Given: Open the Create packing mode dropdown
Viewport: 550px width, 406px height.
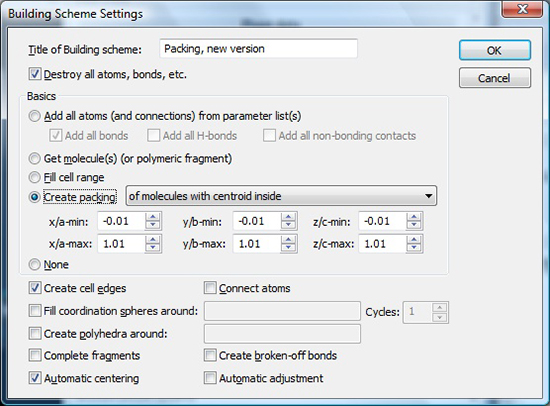Looking at the screenshot, I should coord(281,196).
